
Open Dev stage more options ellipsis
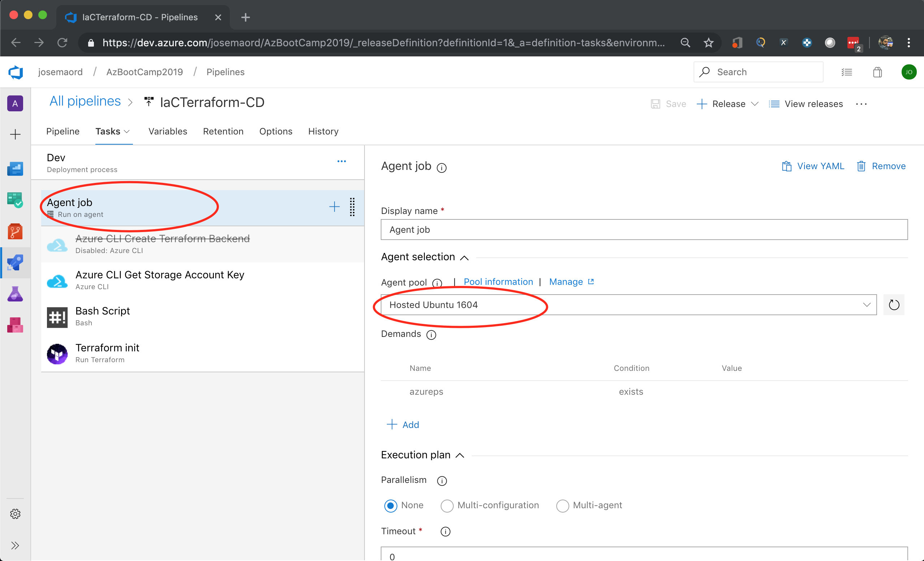[341, 161]
